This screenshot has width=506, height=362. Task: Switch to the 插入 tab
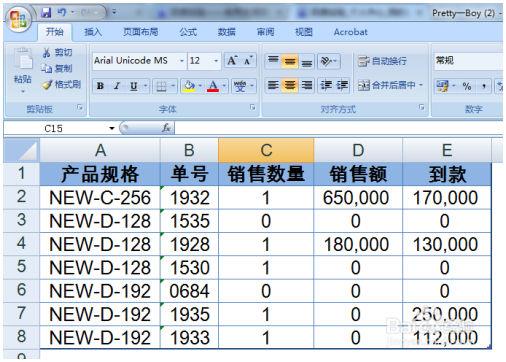coord(93,32)
